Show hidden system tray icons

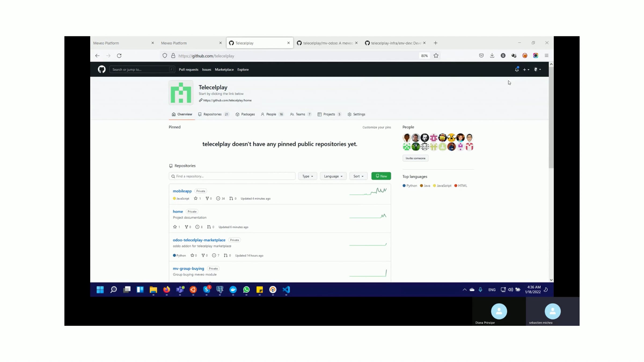tap(464, 290)
